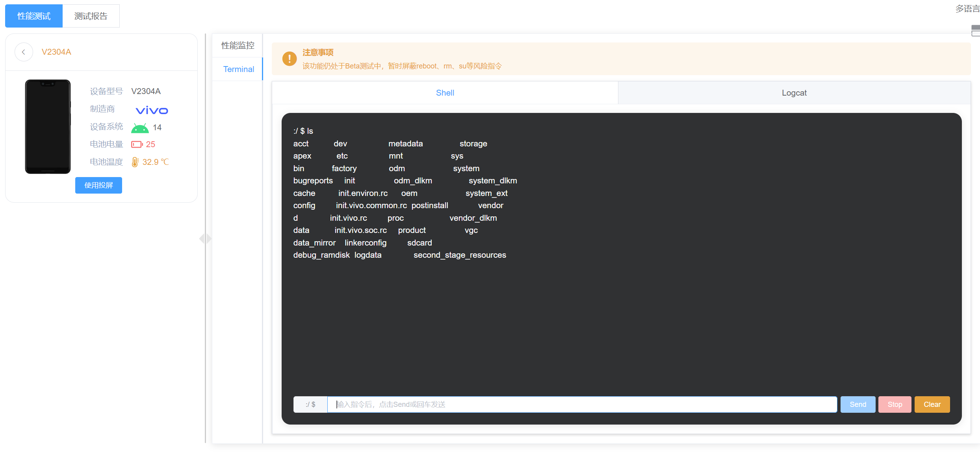Open the 多语言 language menu

(x=967, y=9)
